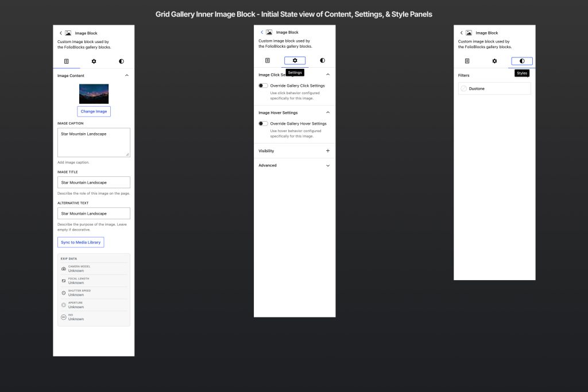Click Override Gallery Hover Settings label

click(298, 123)
